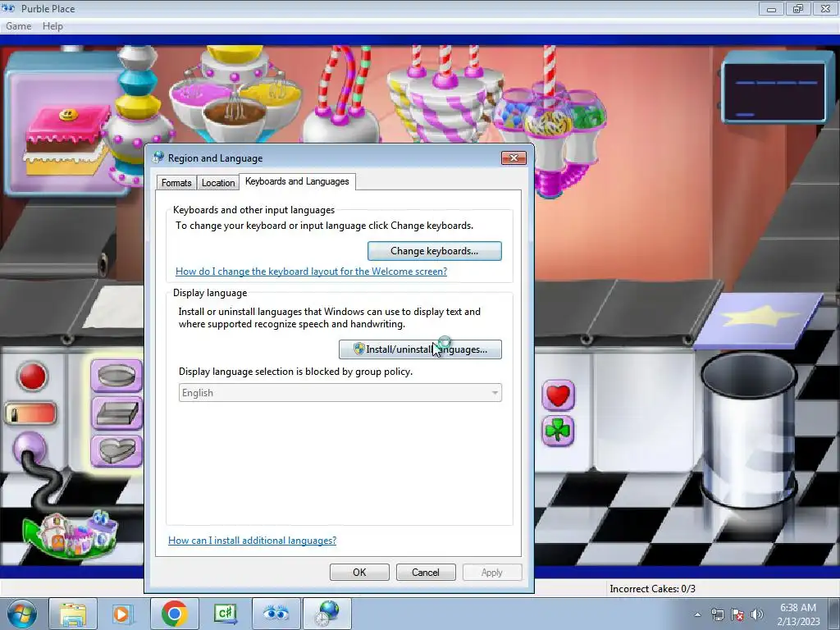Screen dimensions: 840x630
Task: Click the red batter level gauge
Action: click(x=31, y=414)
